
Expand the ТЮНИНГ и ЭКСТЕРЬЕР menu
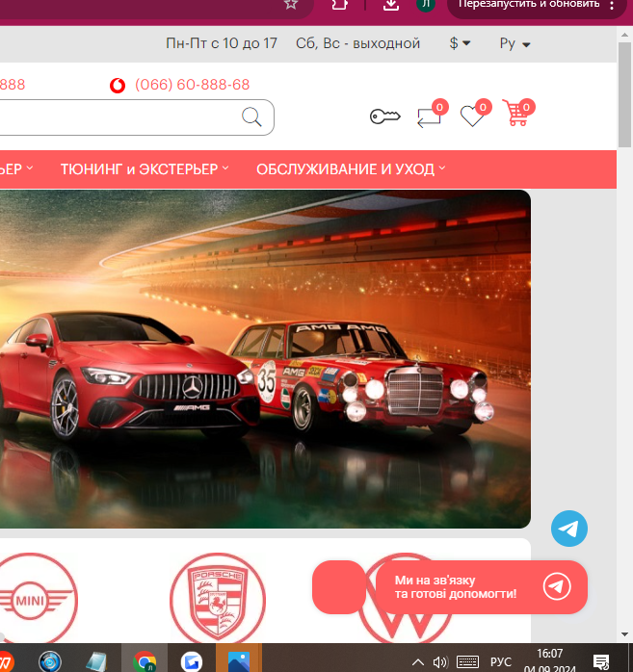[x=145, y=168]
